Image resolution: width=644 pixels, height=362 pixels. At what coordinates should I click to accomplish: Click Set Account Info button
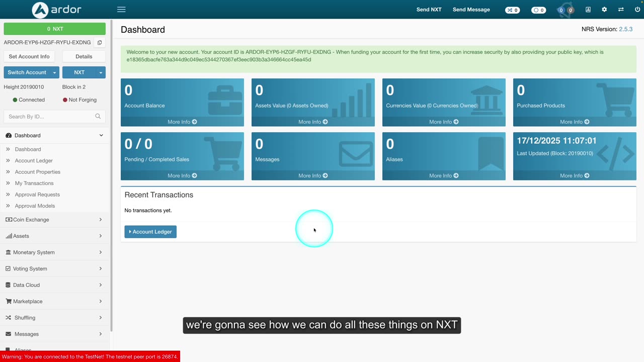coord(29,56)
